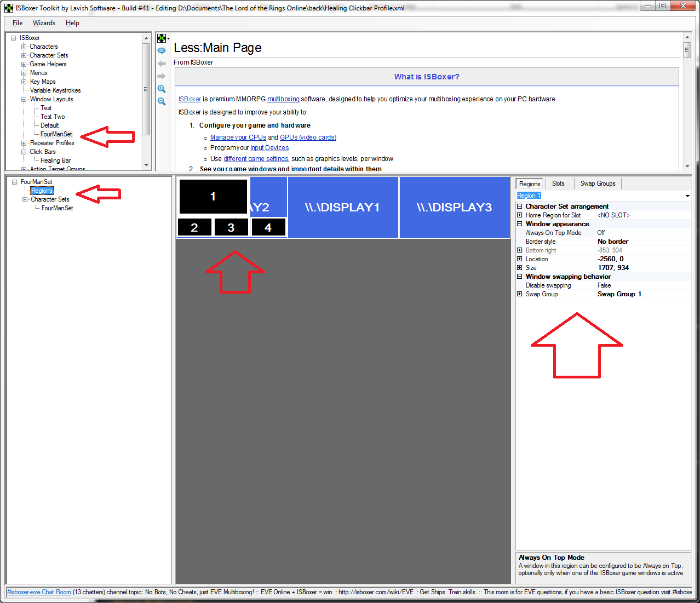Select Regions in the lower tree
The width and height of the screenshot is (700, 603).
tap(42, 191)
